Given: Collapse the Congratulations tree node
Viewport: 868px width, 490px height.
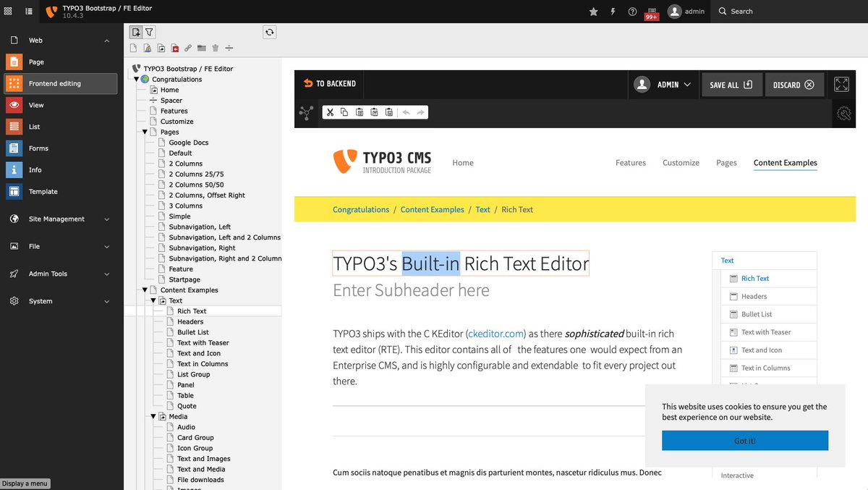Looking at the screenshot, I should coord(136,80).
